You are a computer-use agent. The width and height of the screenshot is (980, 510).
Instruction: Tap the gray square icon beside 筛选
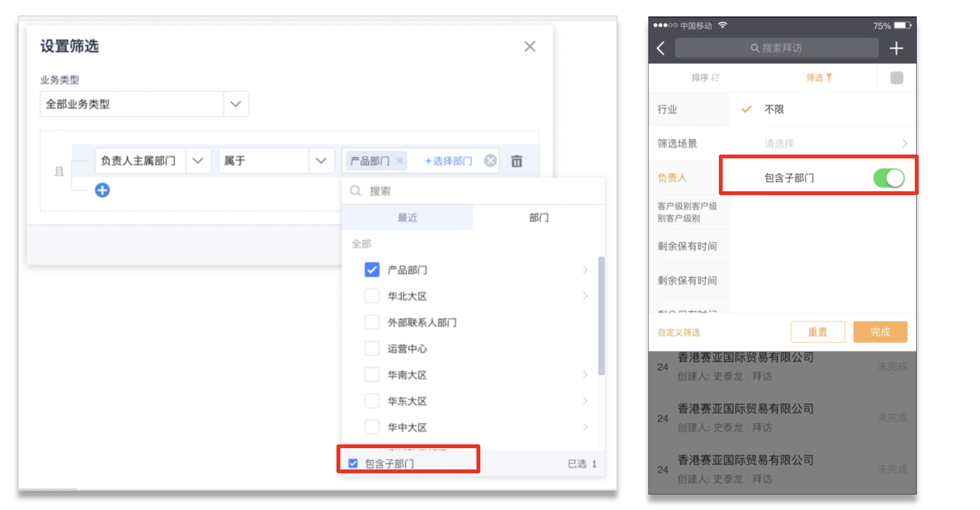tap(896, 78)
